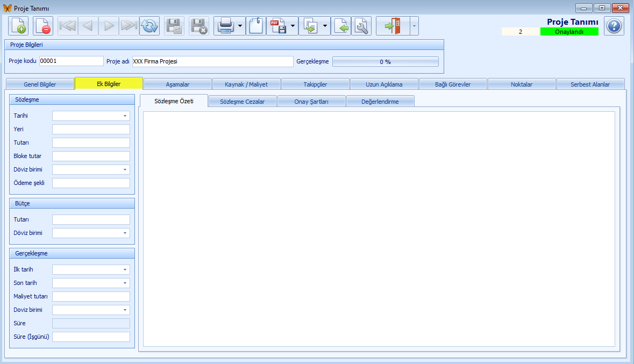Expand the Bütçe Döviz birimi combo box
Screen dimensions: 634x364
(x=125, y=233)
